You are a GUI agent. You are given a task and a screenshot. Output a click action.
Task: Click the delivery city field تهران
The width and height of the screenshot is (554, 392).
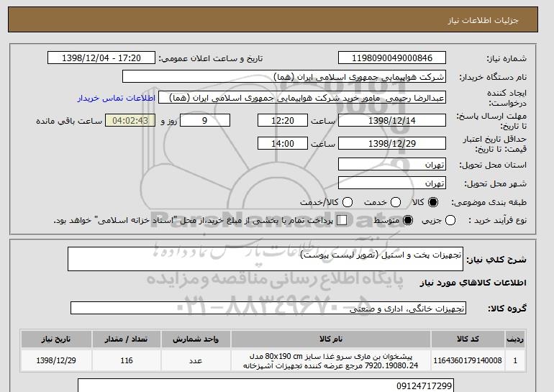(x=392, y=183)
